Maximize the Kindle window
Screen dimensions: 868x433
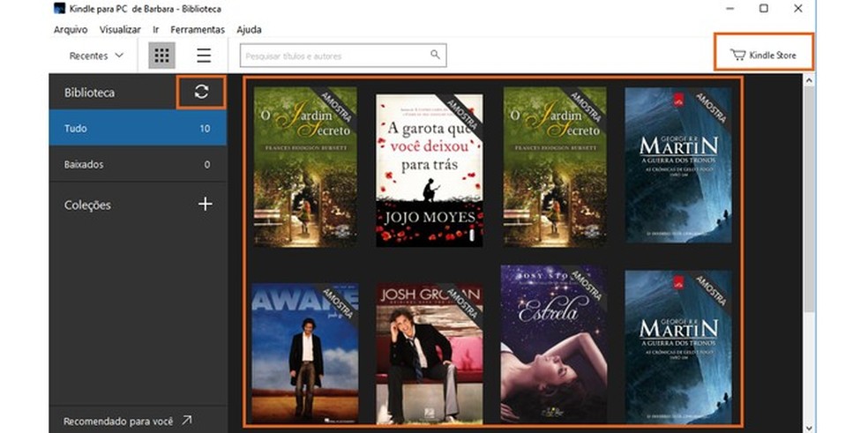click(764, 8)
